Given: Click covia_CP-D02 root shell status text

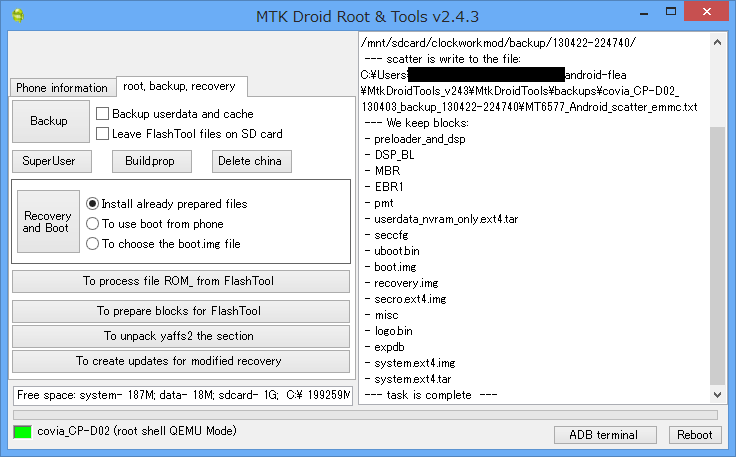Looking at the screenshot, I should pos(137,431).
